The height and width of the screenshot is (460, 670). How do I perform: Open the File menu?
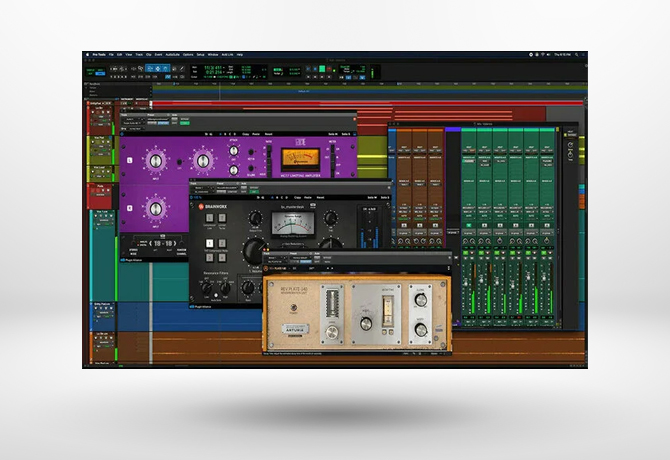[x=111, y=55]
